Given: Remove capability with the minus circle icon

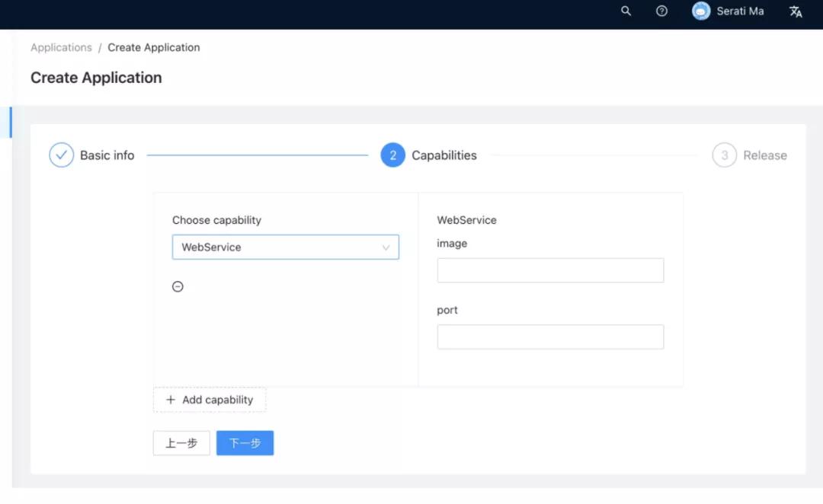Looking at the screenshot, I should (x=178, y=287).
